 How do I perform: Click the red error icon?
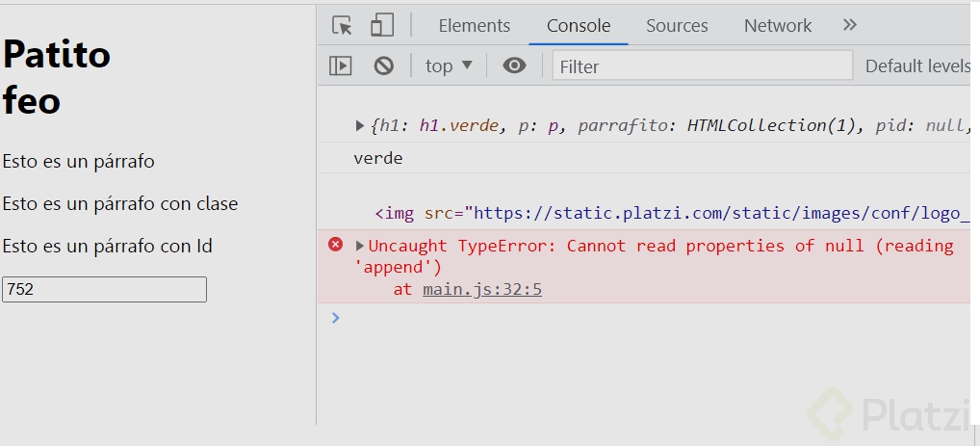pos(336,245)
